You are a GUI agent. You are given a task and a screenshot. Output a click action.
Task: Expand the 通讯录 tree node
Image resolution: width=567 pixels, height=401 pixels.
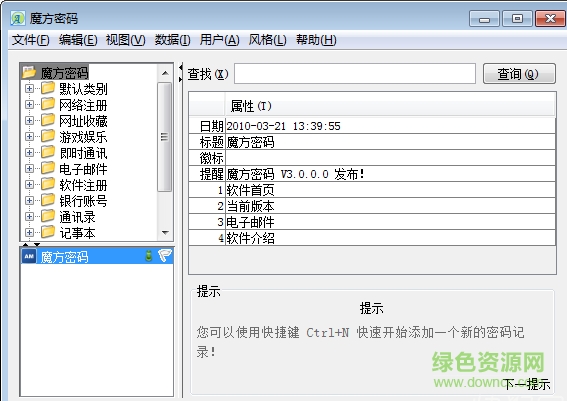pos(29,216)
